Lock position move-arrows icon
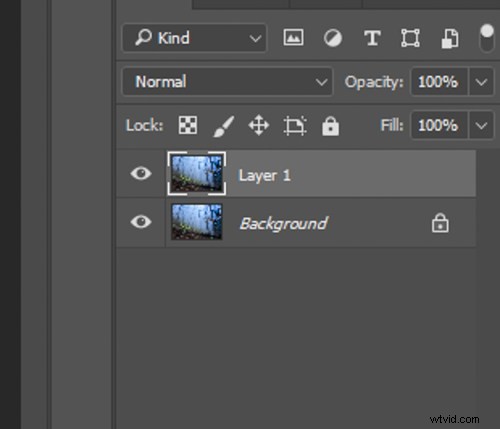500x429 pixels. pos(259,125)
